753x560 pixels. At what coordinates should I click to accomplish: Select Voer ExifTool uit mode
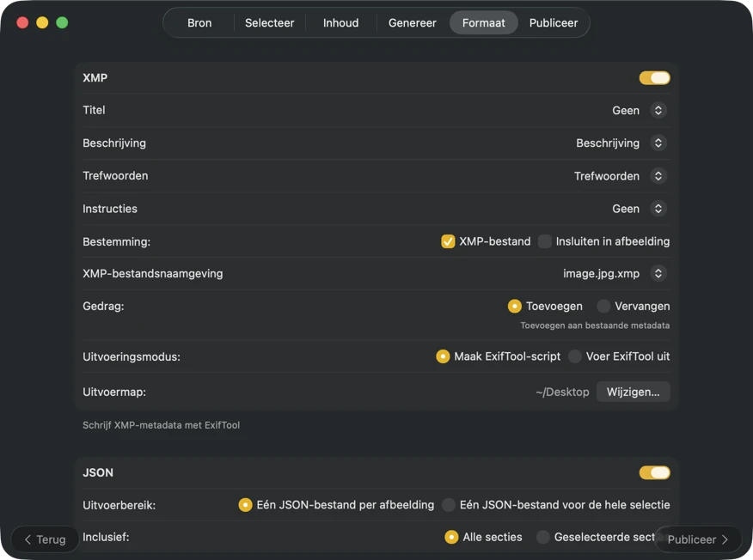pos(573,356)
